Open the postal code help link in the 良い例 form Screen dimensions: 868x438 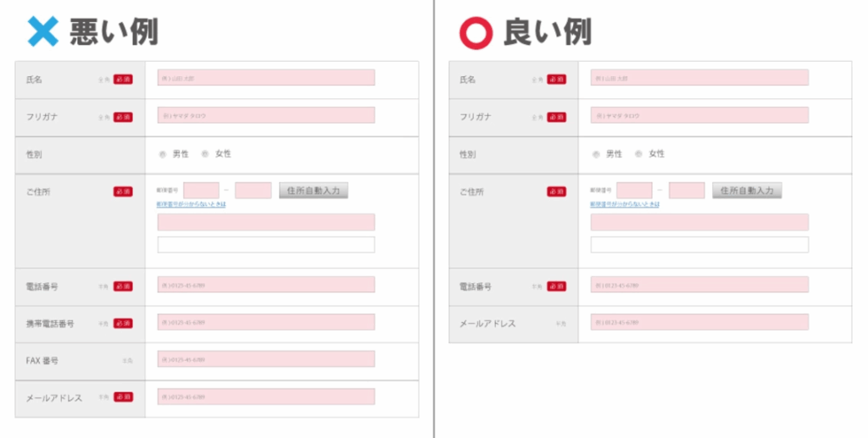click(625, 204)
